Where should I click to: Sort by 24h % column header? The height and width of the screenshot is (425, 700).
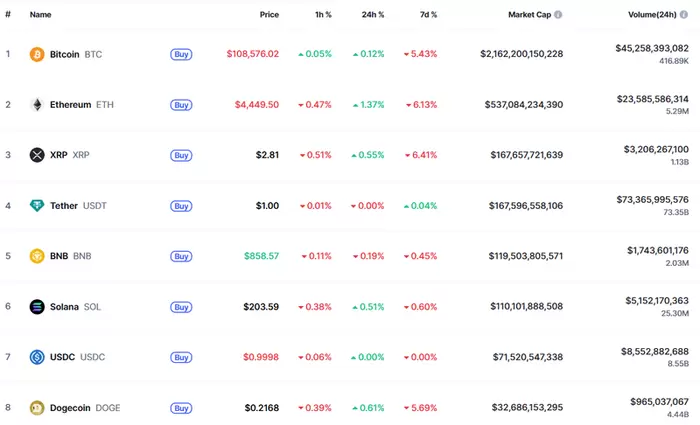pyautogui.click(x=375, y=15)
